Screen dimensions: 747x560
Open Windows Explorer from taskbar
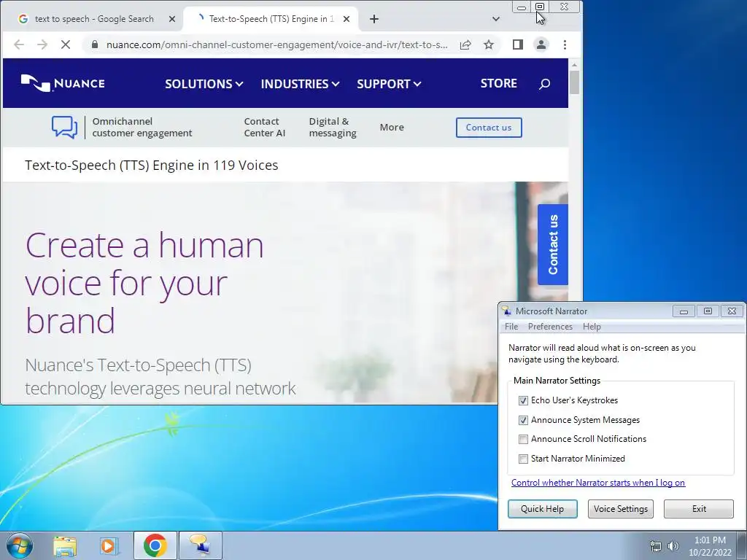click(x=65, y=545)
